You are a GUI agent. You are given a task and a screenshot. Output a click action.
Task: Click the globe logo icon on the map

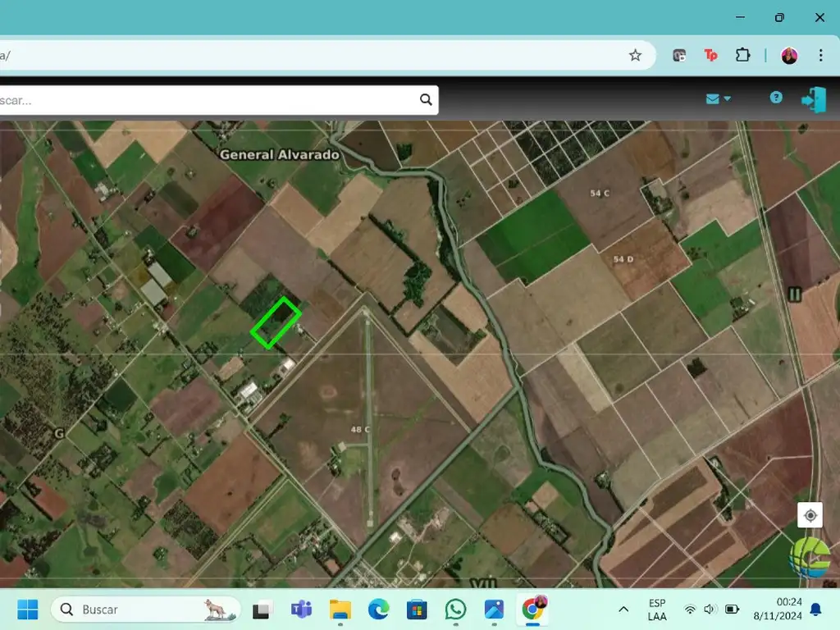click(x=810, y=558)
